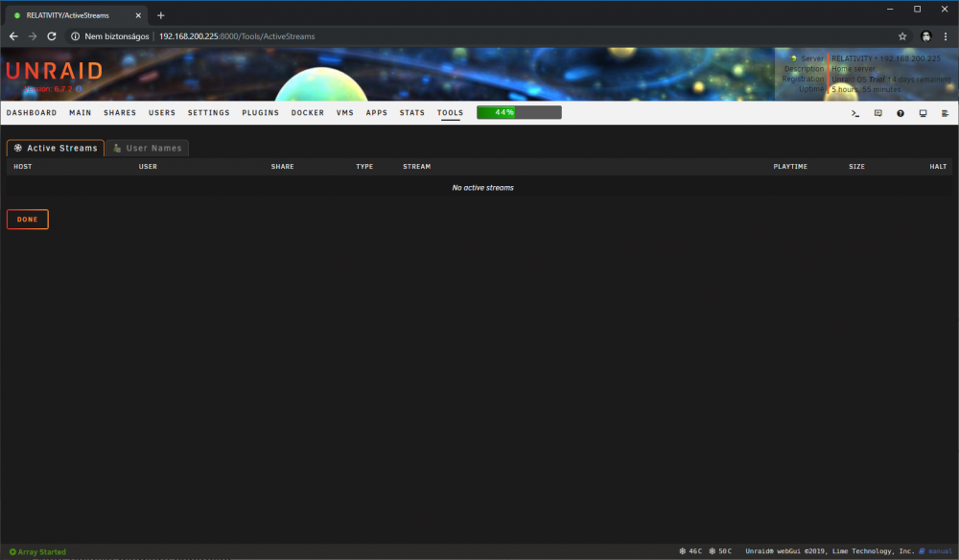Viewport: 959px width, 560px height.
Task: Go to Dashboard menu
Action: 32,113
